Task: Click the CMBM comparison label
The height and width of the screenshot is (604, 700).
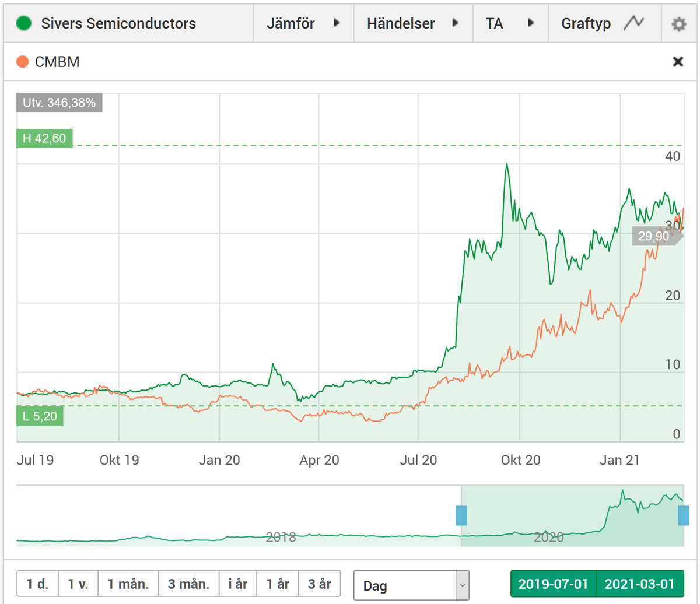Action: [57, 61]
